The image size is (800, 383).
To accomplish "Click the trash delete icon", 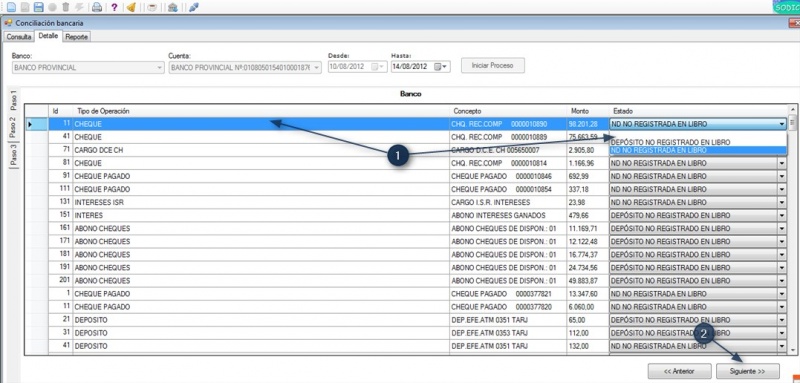I will (65, 7).
